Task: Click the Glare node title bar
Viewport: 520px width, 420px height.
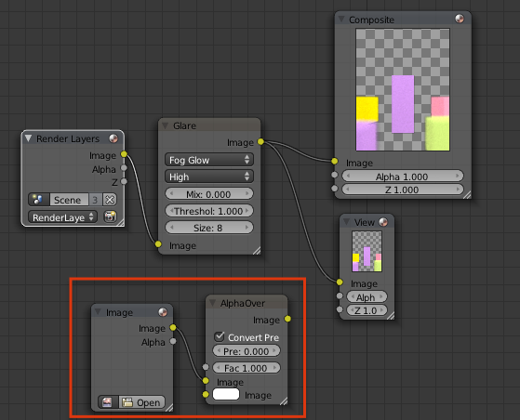Action: 209,125
